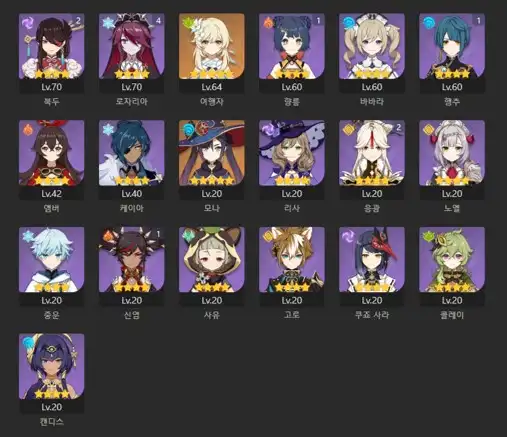
Task: Click the Geo element icon on Noelle (노엘)
Action: [427, 129]
